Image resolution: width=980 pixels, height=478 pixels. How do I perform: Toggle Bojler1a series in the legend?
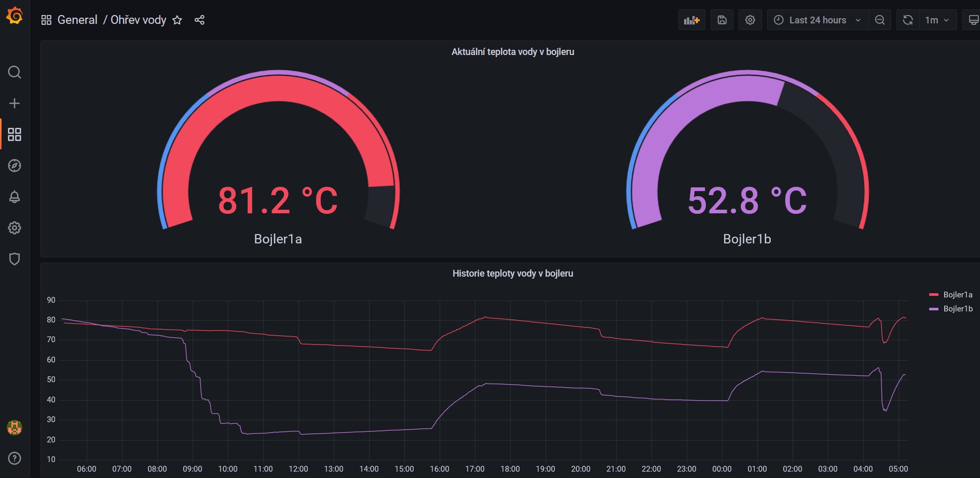[x=957, y=295]
